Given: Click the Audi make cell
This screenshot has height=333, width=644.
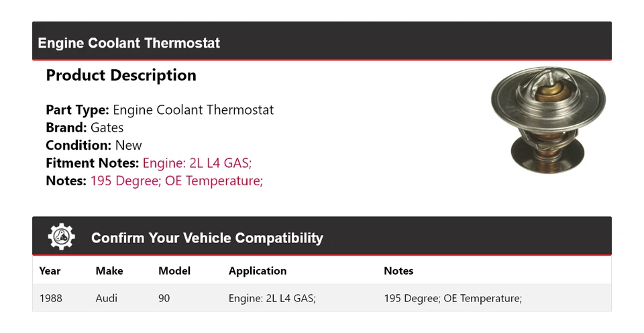Looking at the screenshot, I should 106,298.
